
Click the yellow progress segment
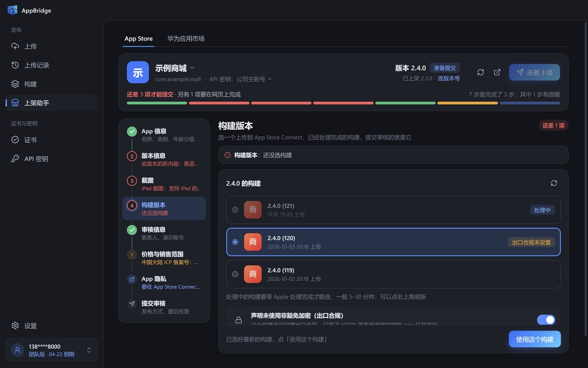(x=468, y=103)
